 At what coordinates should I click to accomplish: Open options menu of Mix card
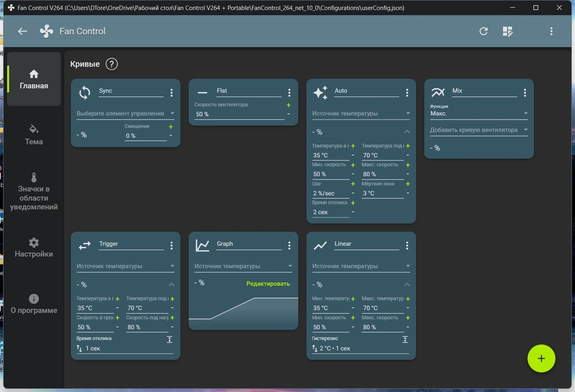point(525,92)
